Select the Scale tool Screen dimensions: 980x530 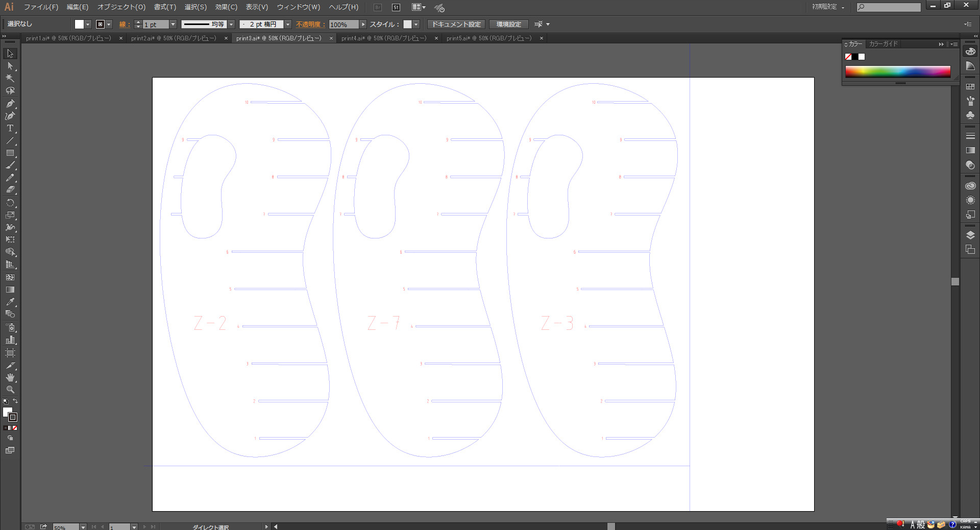pos(10,215)
